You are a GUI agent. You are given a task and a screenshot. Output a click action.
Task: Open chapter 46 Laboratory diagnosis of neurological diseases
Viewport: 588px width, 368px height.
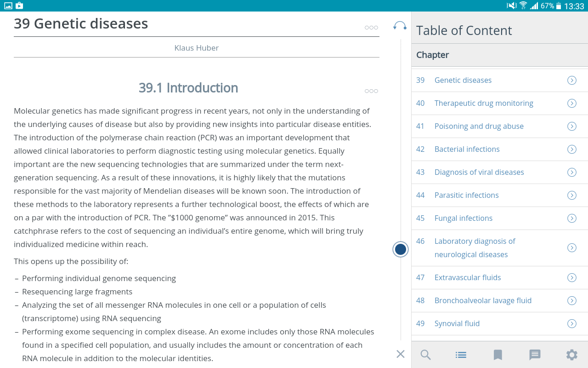475,248
